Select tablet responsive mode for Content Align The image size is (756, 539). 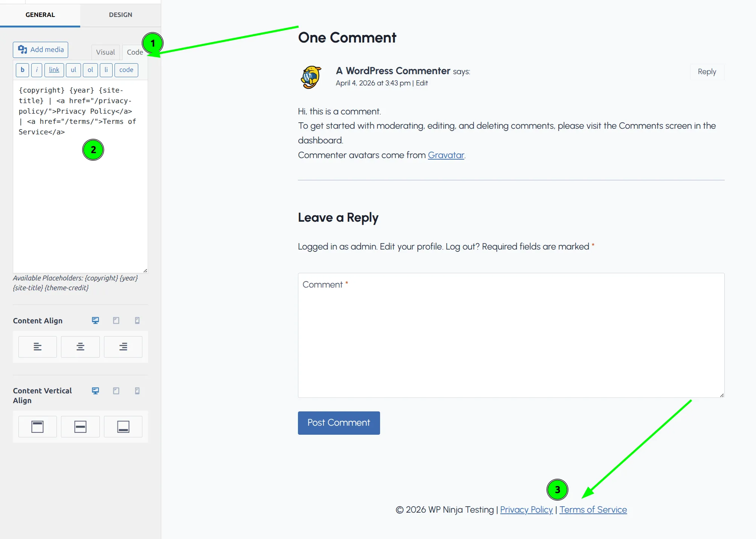pyautogui.click(x=116, y=320)
